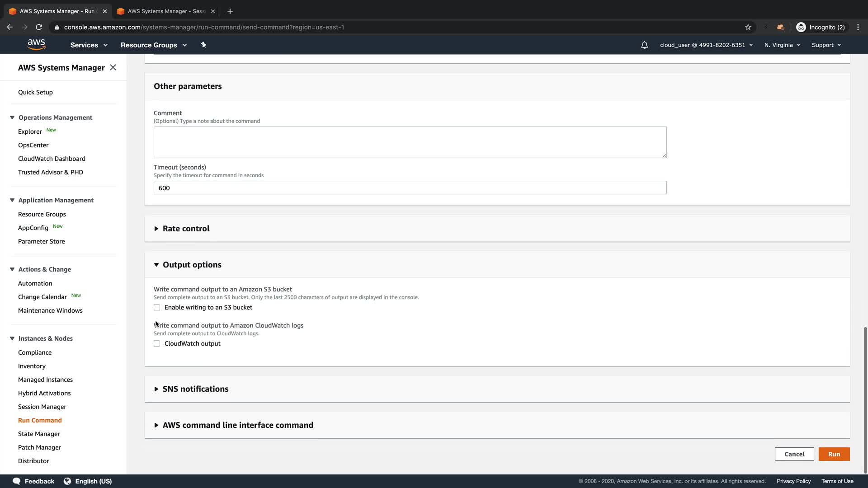Open the Services menu

click(89, 45)
